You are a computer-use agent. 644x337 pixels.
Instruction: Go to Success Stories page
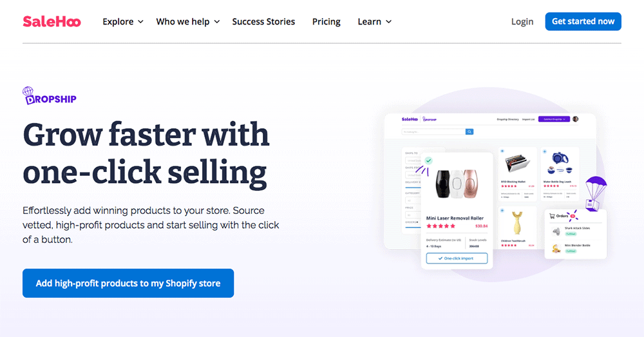click(263, 21)
